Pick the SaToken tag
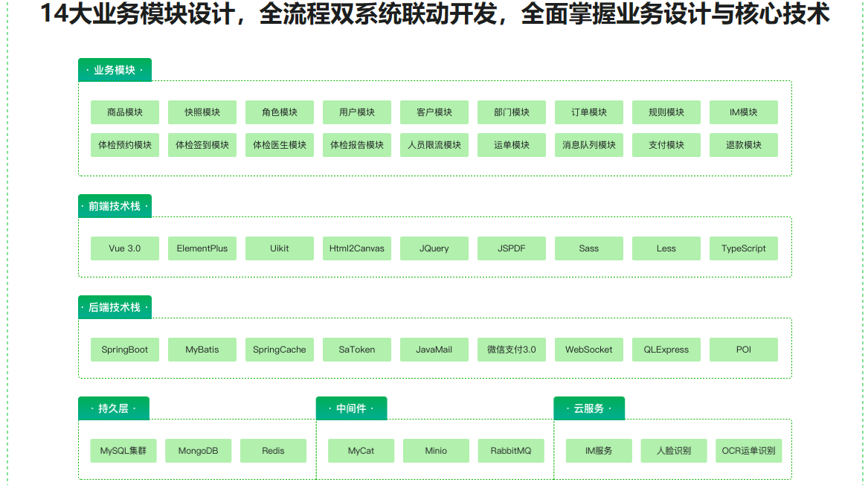 pyautogui.click(x=357, y=350)
